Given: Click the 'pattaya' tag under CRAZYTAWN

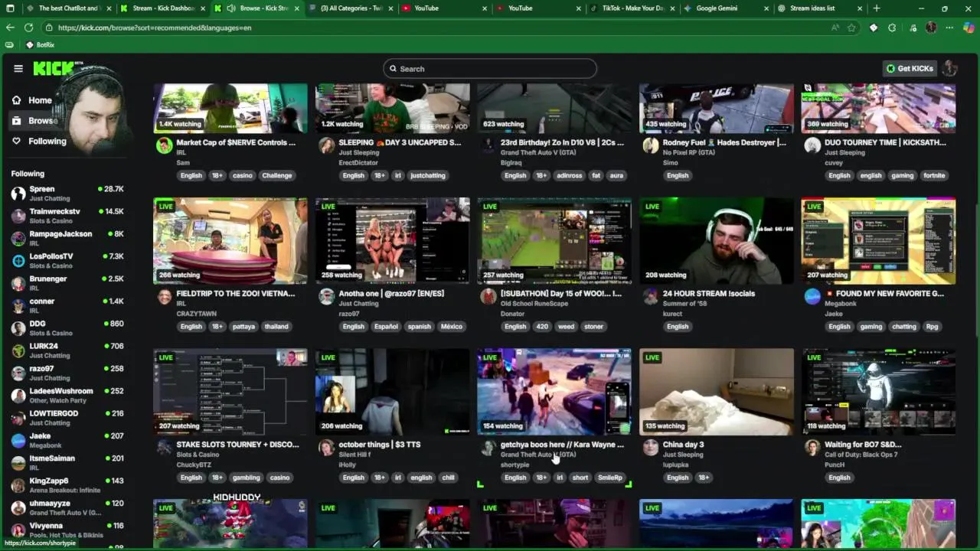Looking at the screenshot, I should (243, 327).
